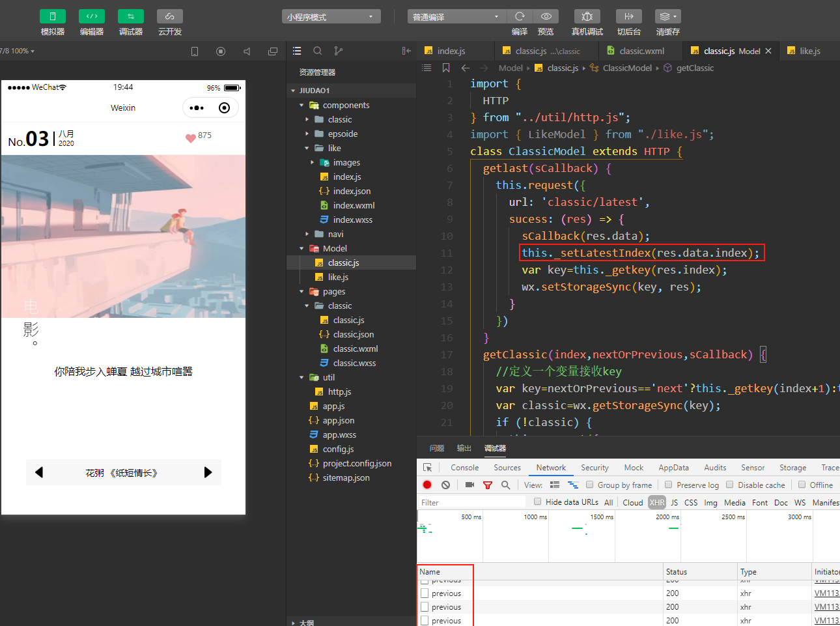Click the preview (预览) eye icon
The width and height of the screenshot is (840, 626).
pyautogui.click(x=546, y=16)
